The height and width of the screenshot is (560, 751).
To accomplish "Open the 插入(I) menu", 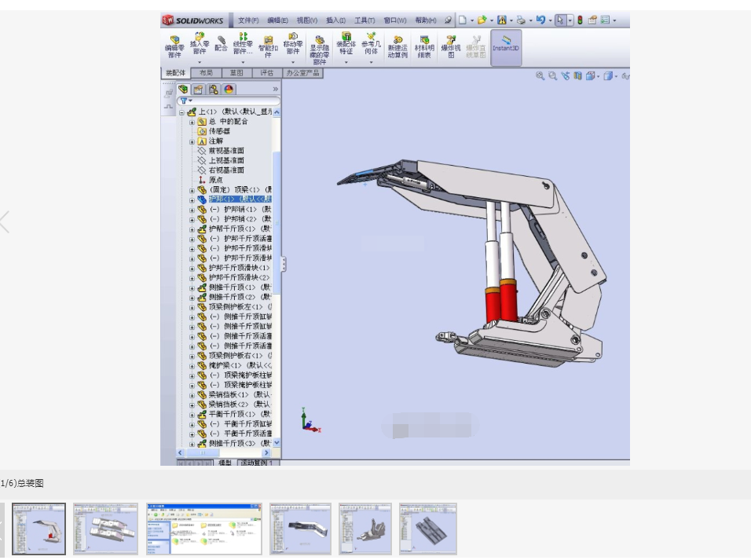I will pyautogui.click(x=335, y=20).
